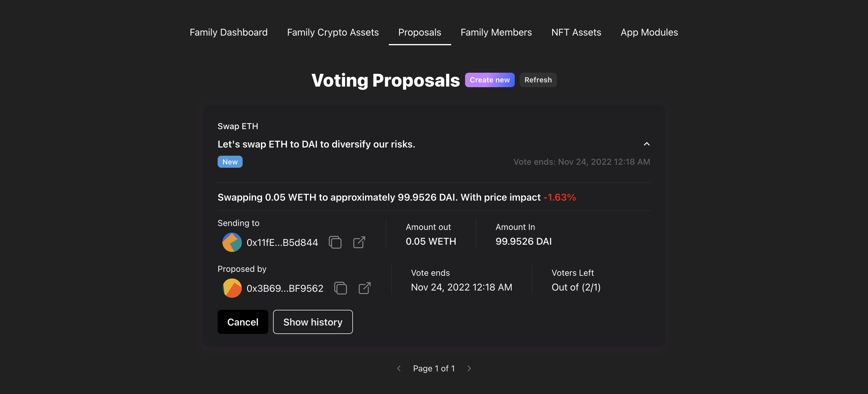This screenshot has height=394, width=868.
Task: Click the Sending to address avatar
Action: pyautogui.click(x=232, y=242)
